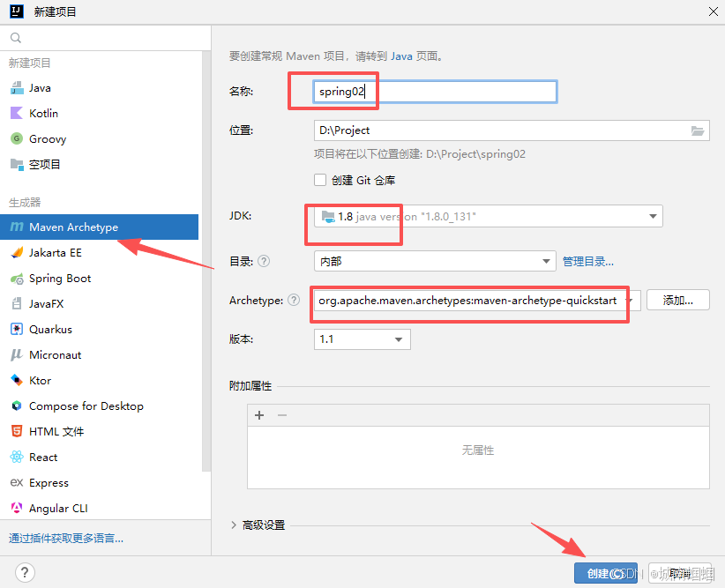This screenshot has width=725, height=588.
Task: Open folder browser for location field
Action: [698, 130]
